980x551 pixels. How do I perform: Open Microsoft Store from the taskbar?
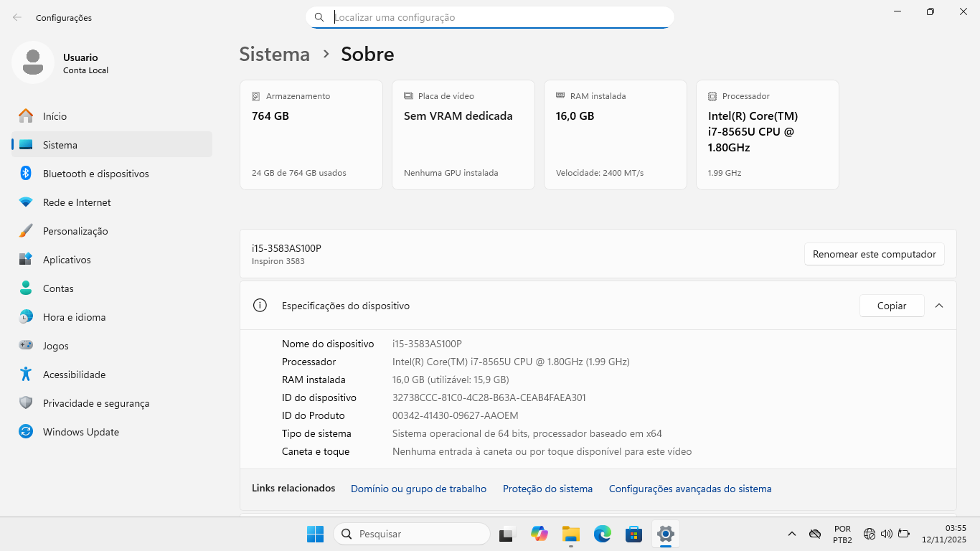click(x=633, y=534)
